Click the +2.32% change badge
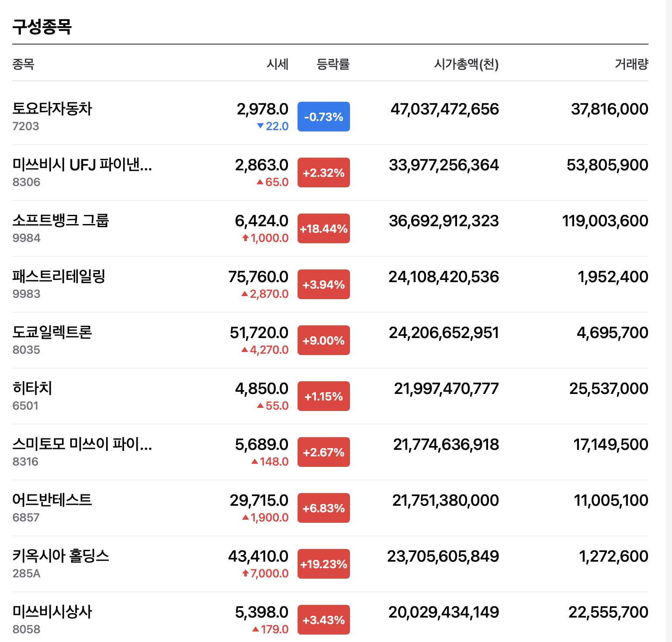 [324, 173]
